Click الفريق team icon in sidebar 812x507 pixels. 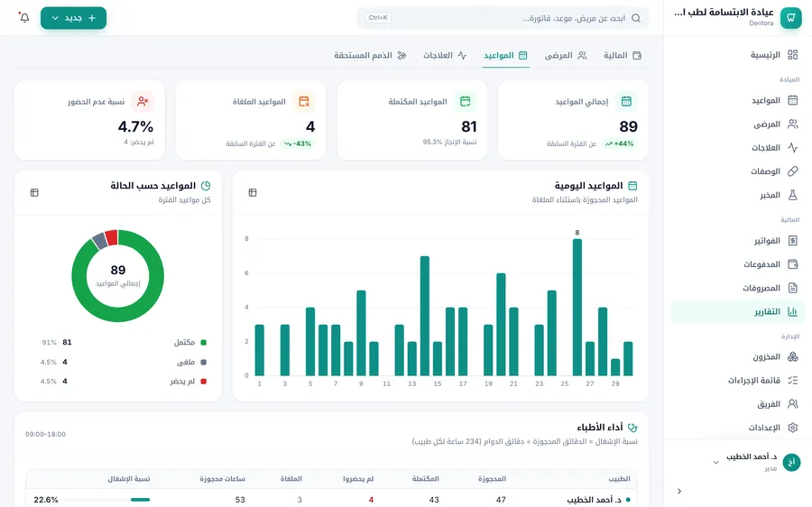point(792,403)
